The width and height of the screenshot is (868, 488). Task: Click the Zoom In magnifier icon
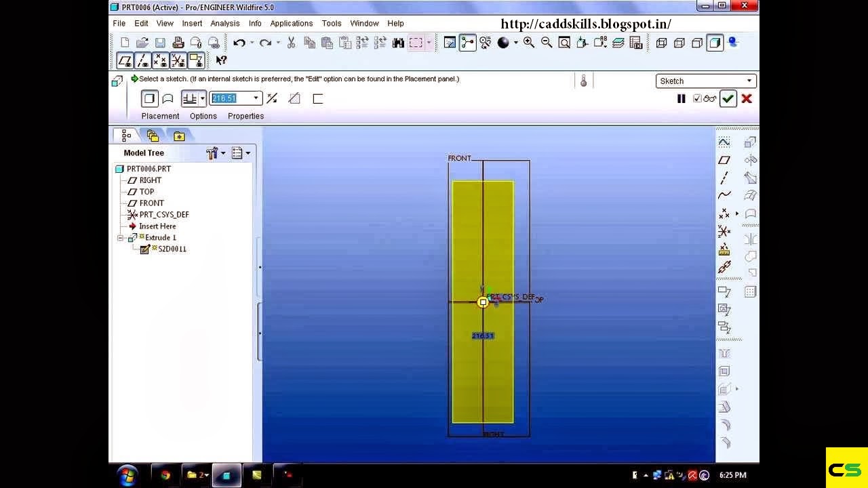528,42
